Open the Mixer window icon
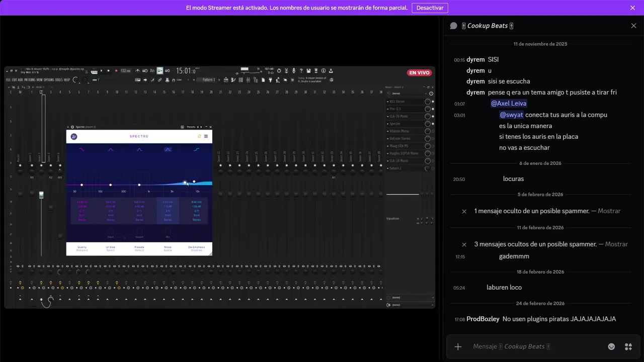Image resolution: width=644 pixels, height=362 pixels. click(248, 80)
